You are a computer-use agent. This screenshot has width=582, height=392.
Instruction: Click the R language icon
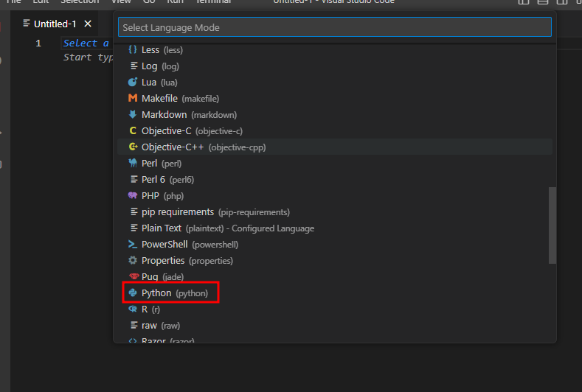coord(133,309)
